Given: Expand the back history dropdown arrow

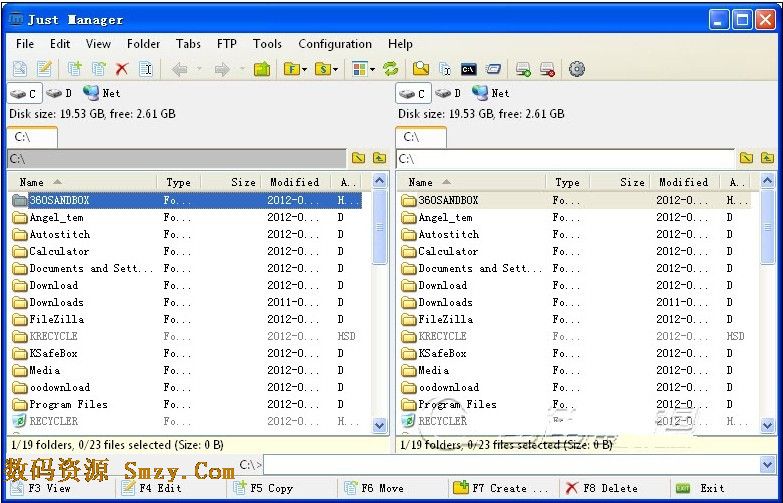Looking at the screenshot, I should (199, 69).
